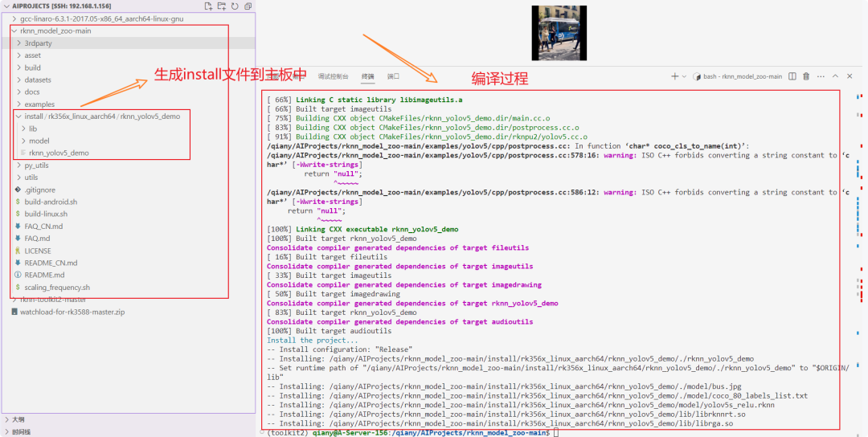Click the markdown icon beside README_CN.md
The height and width of the screenshot is (437, 868).
click(18, 263)
